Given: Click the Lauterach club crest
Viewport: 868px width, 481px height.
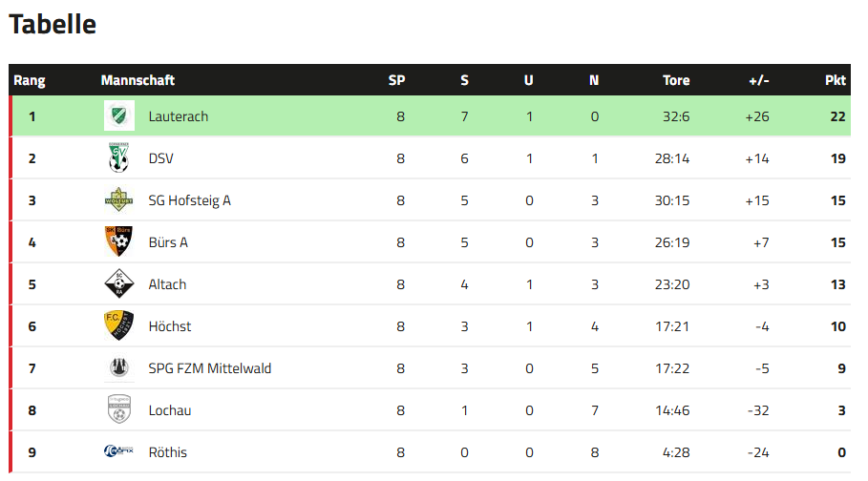Looking at the screenshot, I should coord(119,115).
